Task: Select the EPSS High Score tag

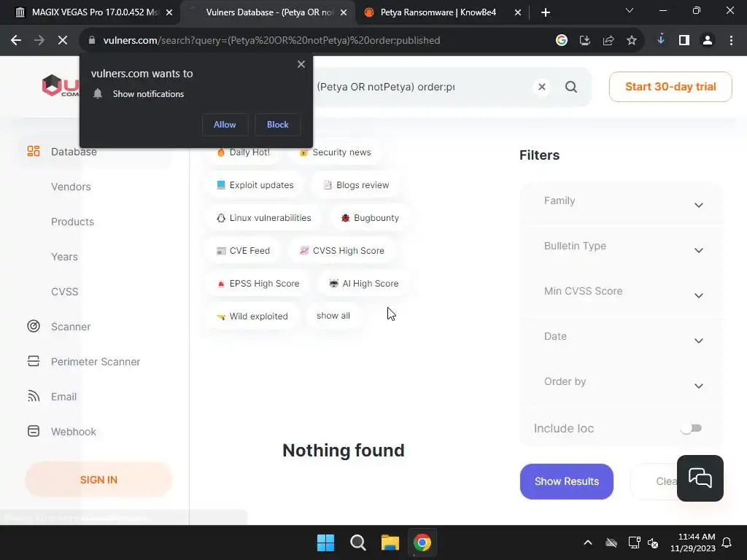Action: coord(258,284)
